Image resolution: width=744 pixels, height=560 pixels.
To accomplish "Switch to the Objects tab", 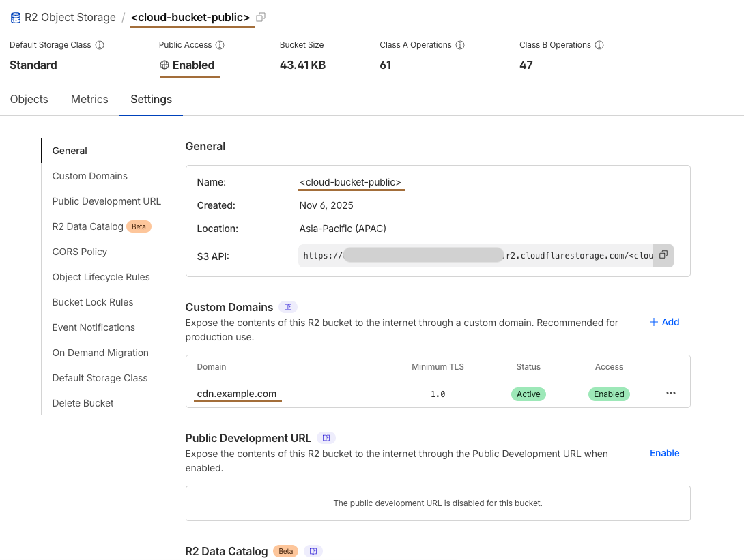I will pyautogui.click(x=29, y=99).
